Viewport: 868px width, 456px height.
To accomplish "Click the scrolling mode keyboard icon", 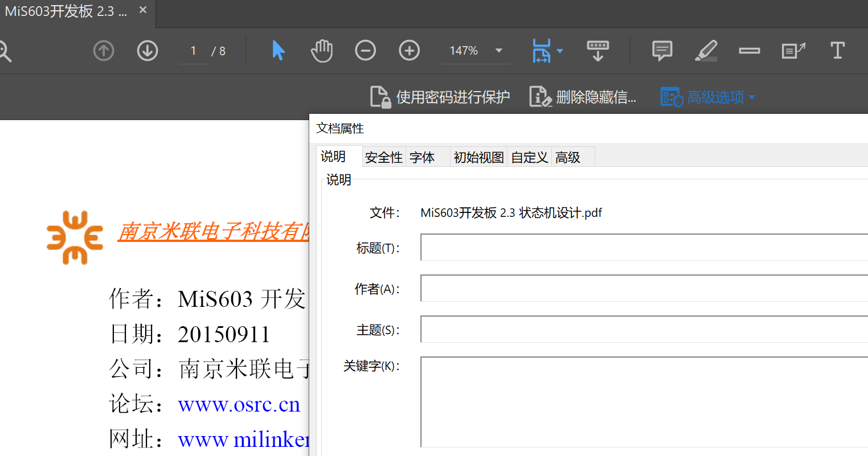I will pyautogui.click(x=598, y=51).
